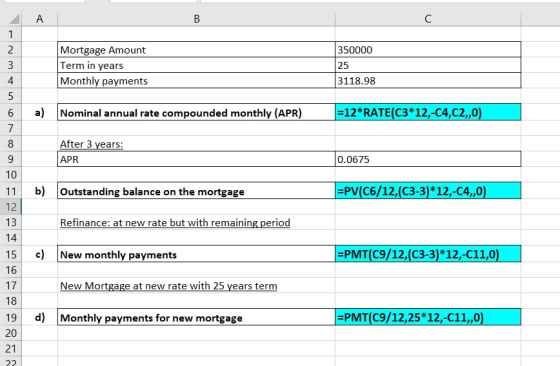Select row 16 header

[11, 270]
